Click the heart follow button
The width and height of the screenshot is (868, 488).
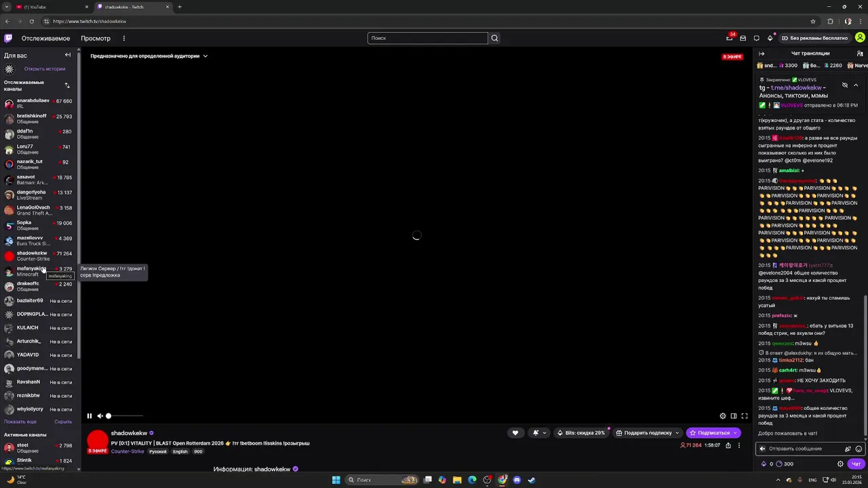tap(515, 432)
